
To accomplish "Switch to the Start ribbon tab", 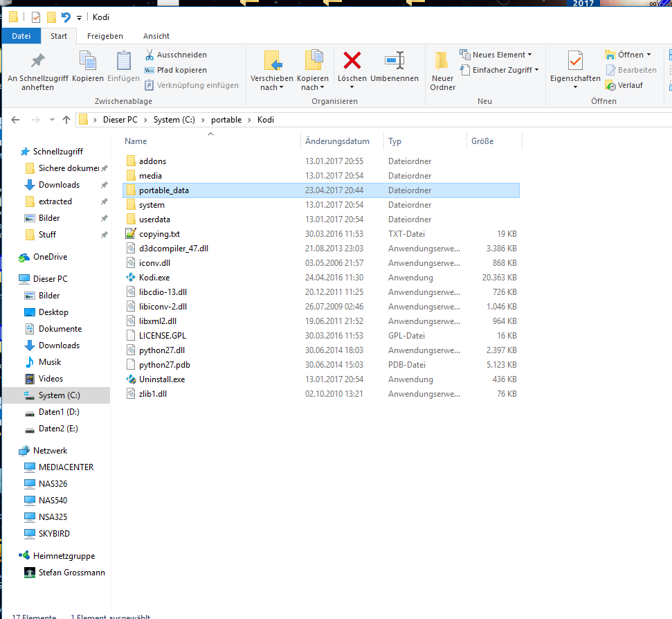I will click(59, 36).
